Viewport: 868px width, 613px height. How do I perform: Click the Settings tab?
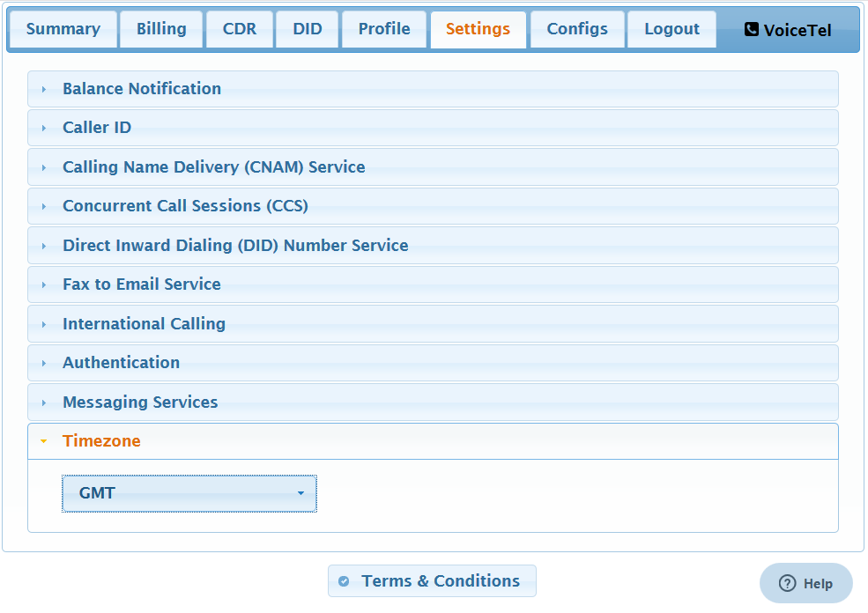click(x=479, y=29)
